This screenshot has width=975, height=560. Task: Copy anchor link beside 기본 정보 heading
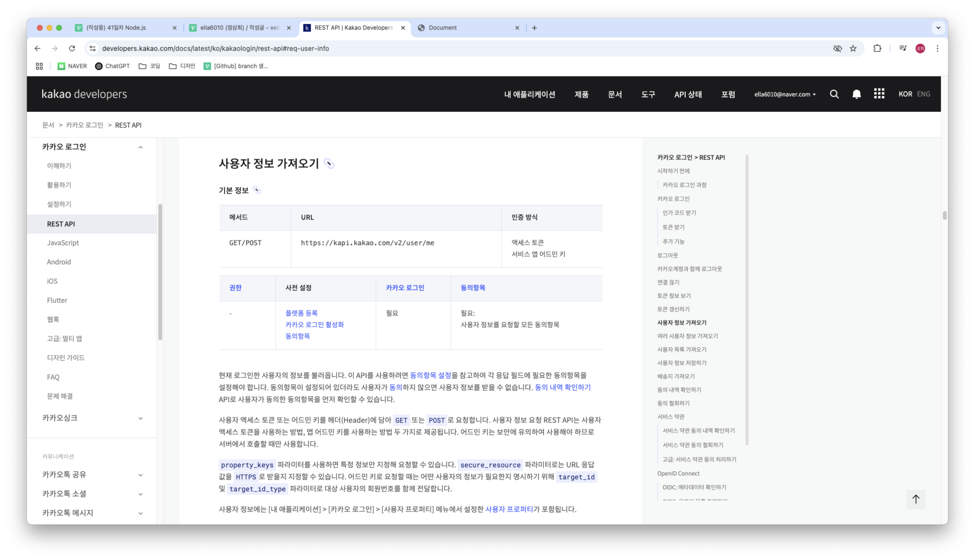click(x=257, y=190)
